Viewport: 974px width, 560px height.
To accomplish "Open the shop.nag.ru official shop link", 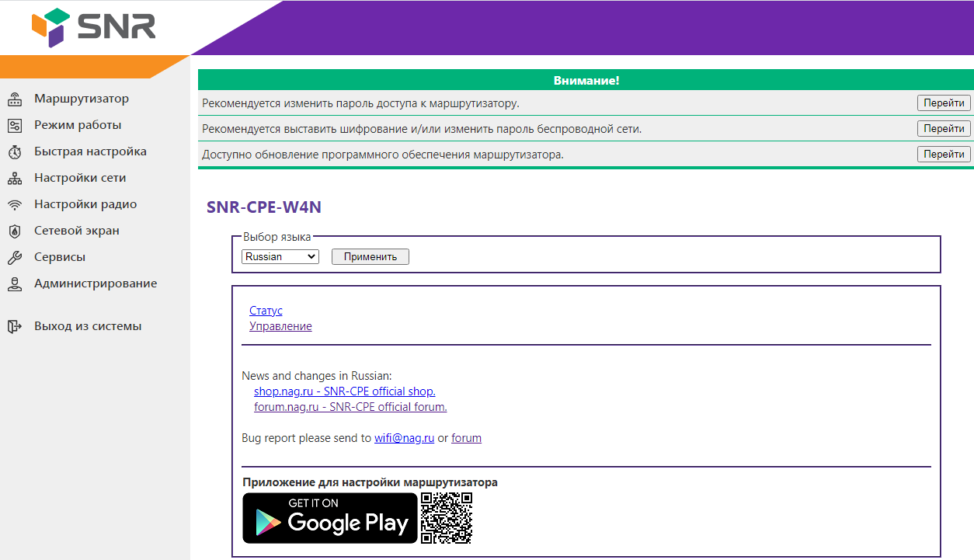I will (345, 391).
